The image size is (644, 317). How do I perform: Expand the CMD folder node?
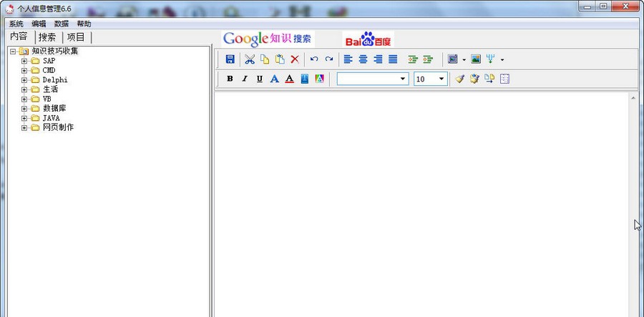coord(24,70)
